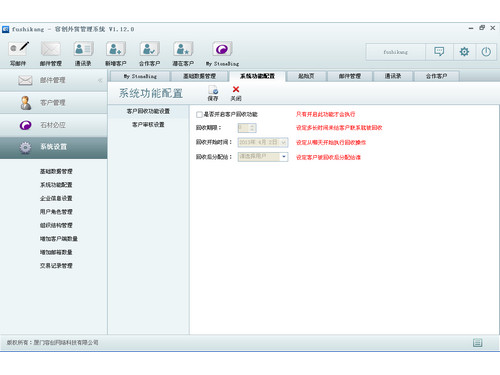The width and height of the screenshot is (500, 375).
Task: Click the power logout icon
Action: point(486,52)
